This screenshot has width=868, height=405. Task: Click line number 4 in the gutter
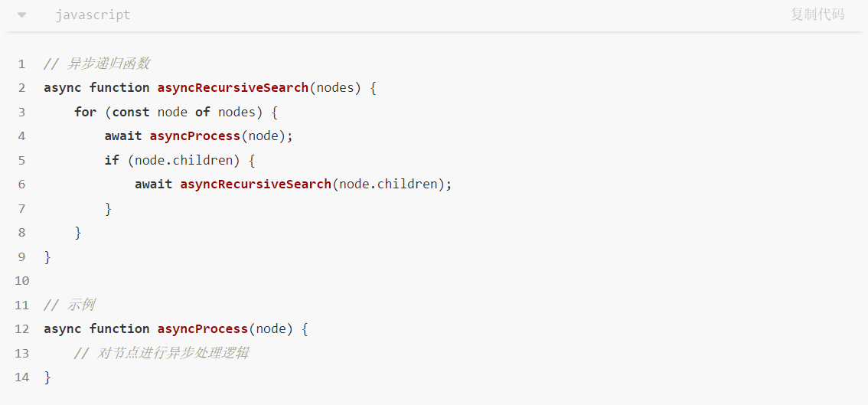21,136
